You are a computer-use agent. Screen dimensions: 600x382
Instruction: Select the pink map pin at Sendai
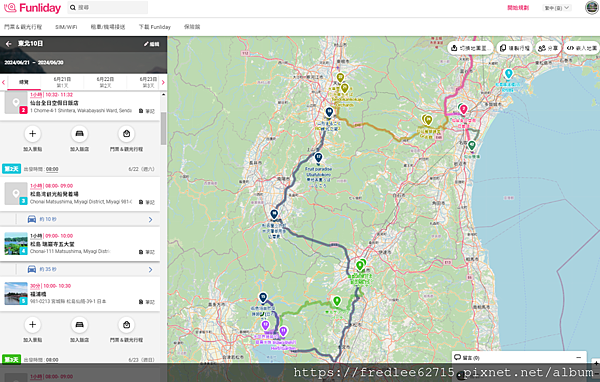(x=464, y=109)
